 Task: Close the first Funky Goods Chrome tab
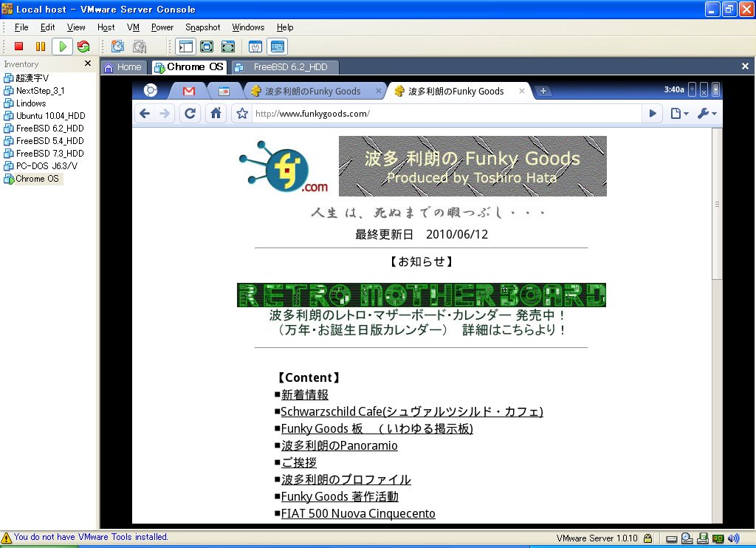coord(379,91)
